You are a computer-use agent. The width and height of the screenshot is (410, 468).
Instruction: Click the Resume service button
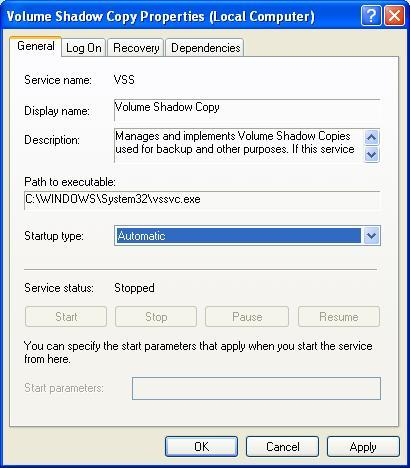(339, 317)
